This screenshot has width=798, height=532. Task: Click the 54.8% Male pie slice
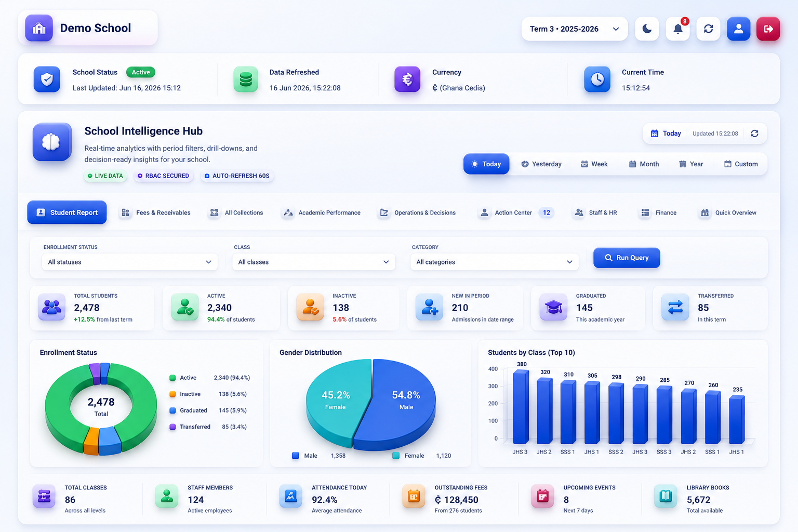tap(400, 403)
